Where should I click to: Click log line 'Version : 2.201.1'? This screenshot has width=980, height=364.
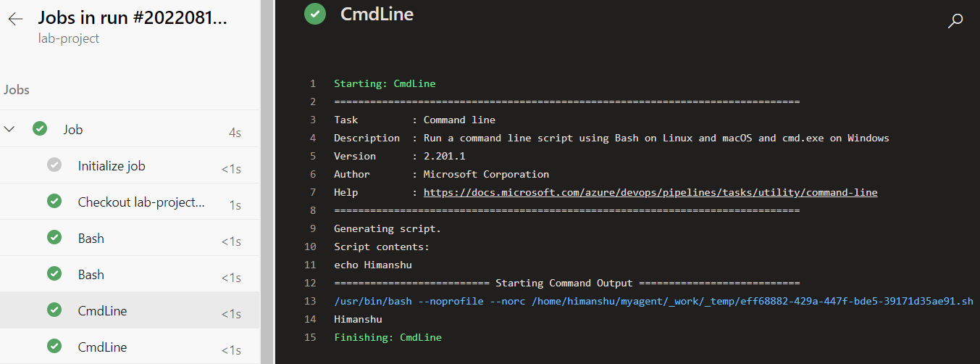(x=399, y=156)
